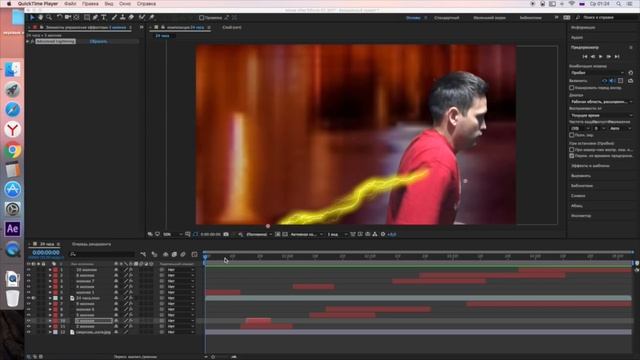Open the preview range dropdown
Image resolution: width=640 pixels, height=360 pixels.
coord(602,102)
